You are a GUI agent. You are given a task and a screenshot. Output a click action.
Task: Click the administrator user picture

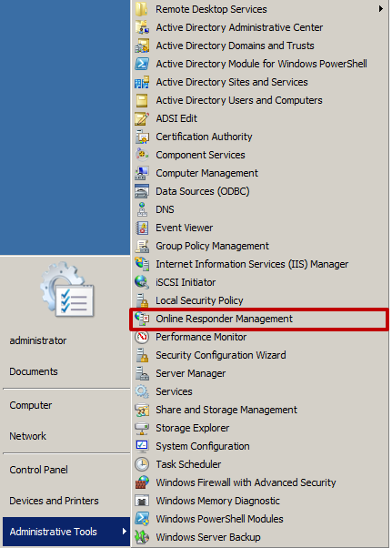[67, 289]
